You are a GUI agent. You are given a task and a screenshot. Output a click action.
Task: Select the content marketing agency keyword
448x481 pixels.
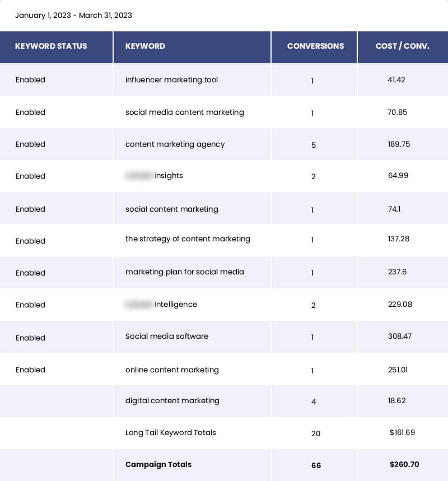(175, 144)
